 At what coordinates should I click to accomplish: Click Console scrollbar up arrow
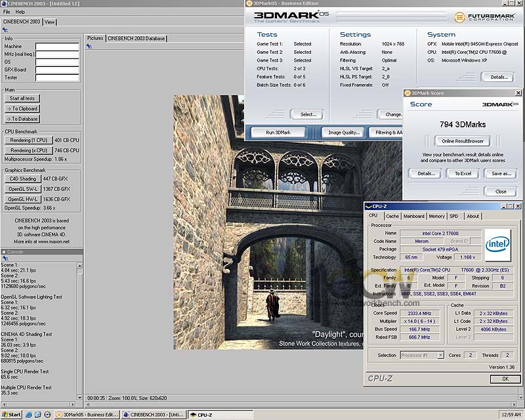coord(79,266)
